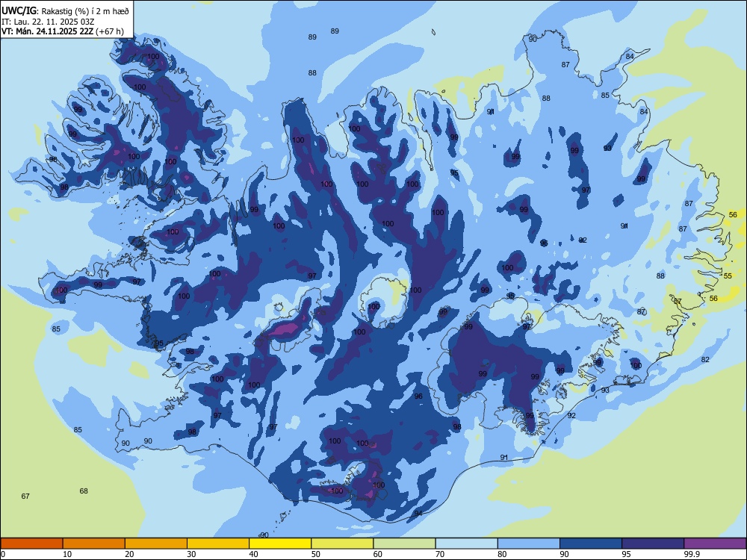The height and width of the screenshot is (560, 747).
Task: Click the '94' value on the south coast
Action: 418,514
